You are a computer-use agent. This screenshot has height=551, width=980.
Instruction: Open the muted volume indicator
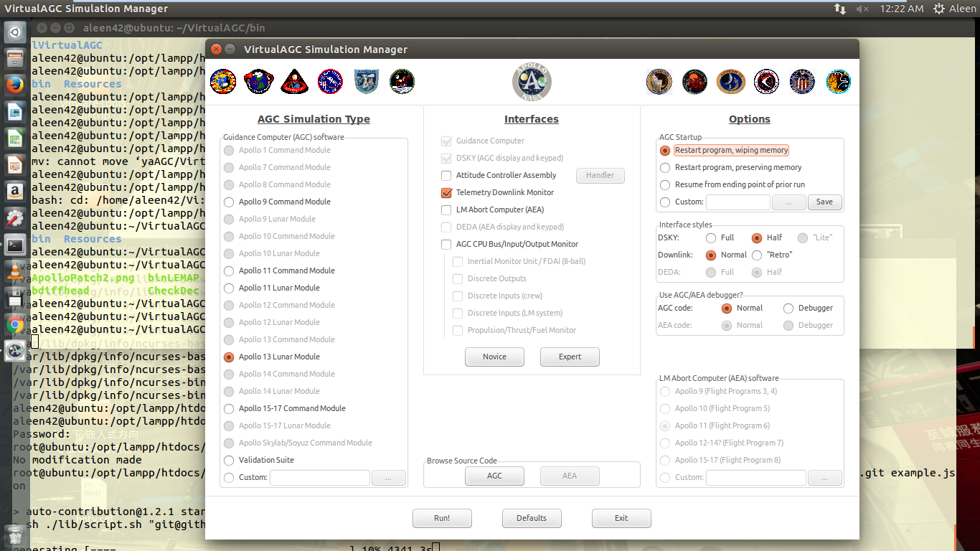tap(863, 9)
